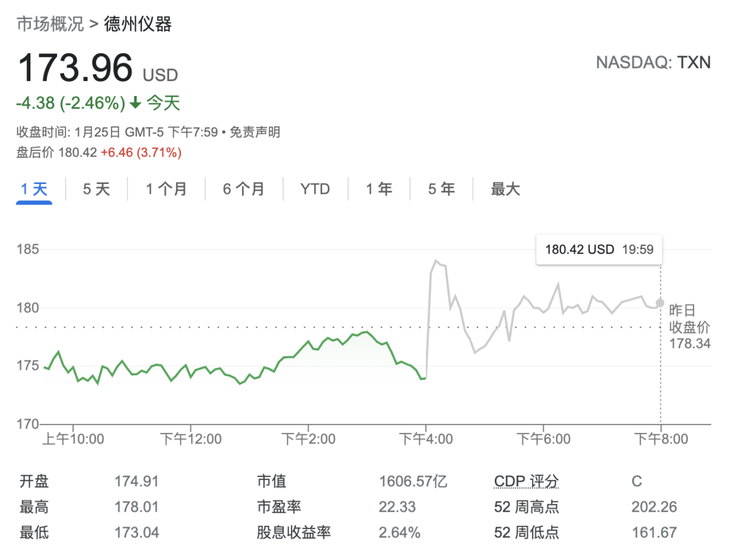Click the 股息收益率 value 2.64%
The image size is (740, 560).
coord(399,533)
